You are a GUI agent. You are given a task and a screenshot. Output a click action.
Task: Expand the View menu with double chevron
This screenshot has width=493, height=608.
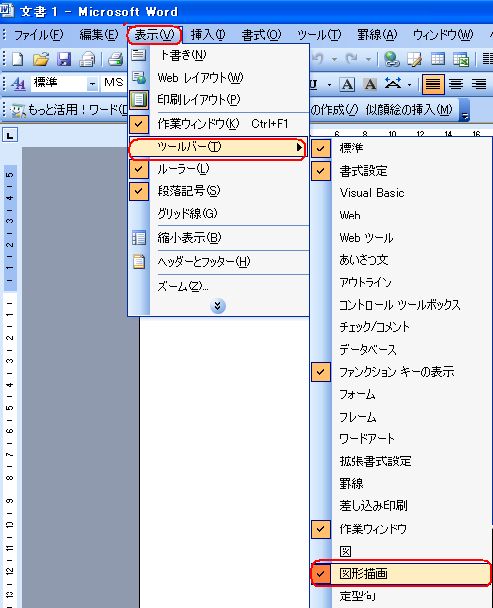218,306
